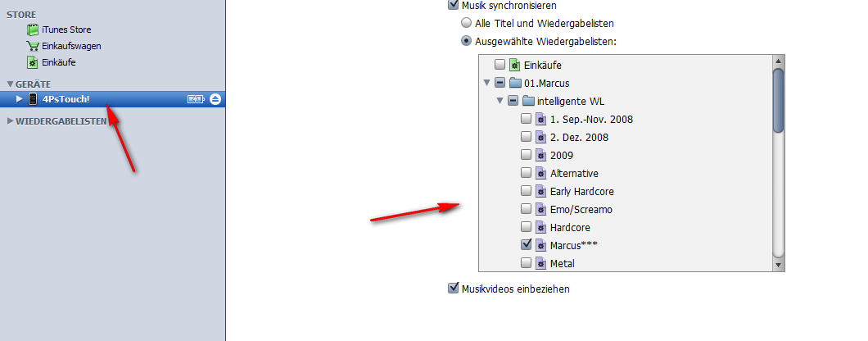Click the intelligente WL folder icon
Screen dimensions: 868x341
[529, 101]
